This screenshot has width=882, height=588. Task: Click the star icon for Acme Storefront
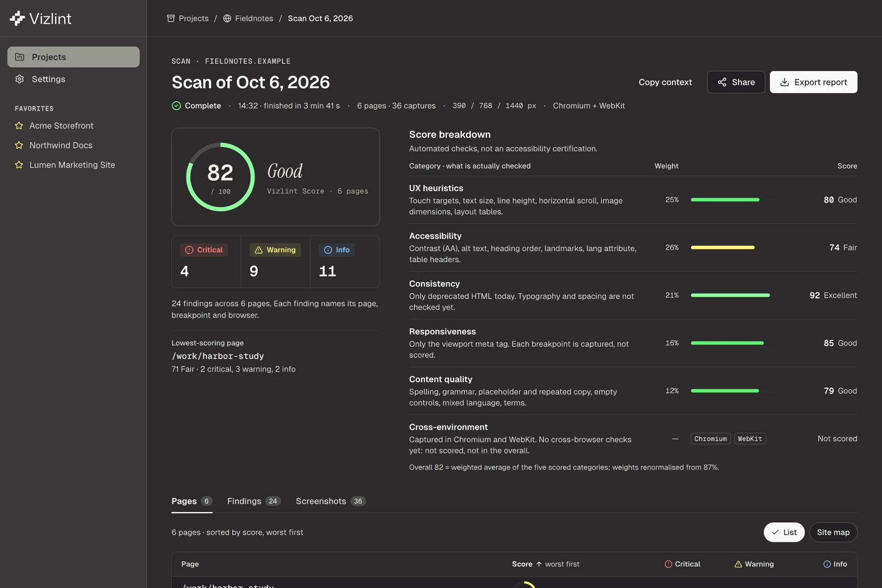(19, 126)
